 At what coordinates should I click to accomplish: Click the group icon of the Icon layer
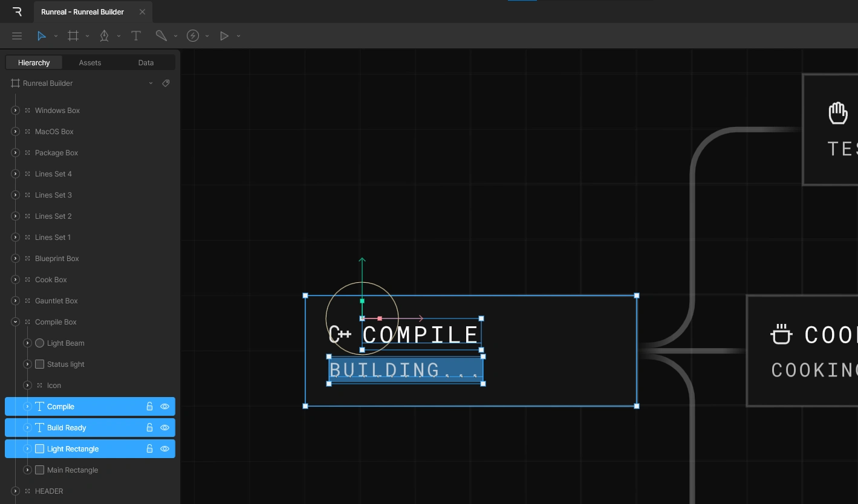(40, 386)
